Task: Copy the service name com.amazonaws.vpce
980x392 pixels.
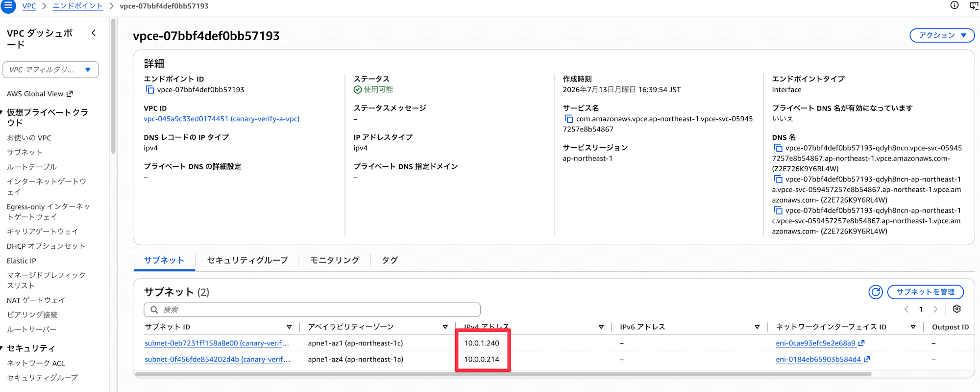Action: coord(568,119)
